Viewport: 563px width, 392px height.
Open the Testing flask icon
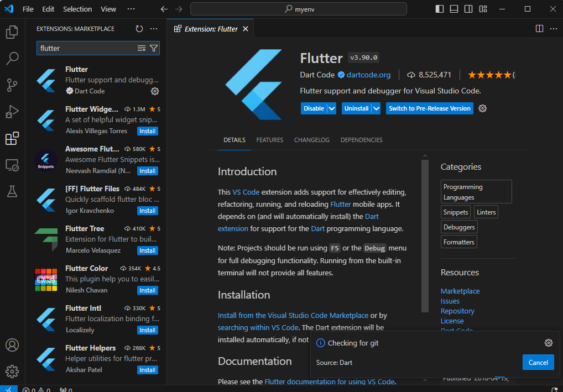point(12,191)
